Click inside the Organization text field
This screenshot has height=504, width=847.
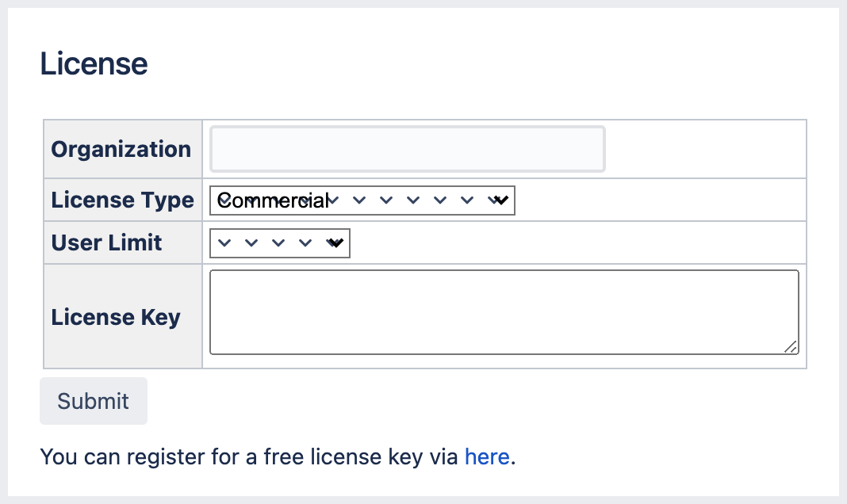tap(407, 148)
